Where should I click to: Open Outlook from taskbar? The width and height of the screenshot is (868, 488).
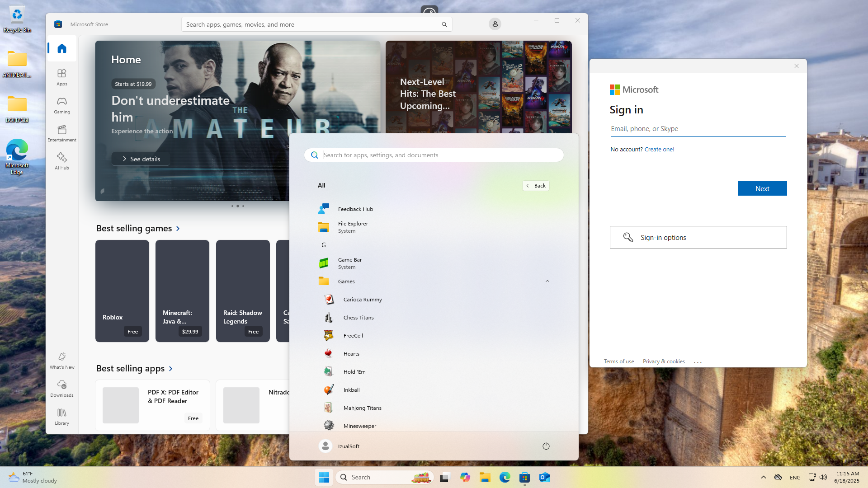tap(544, 477)
